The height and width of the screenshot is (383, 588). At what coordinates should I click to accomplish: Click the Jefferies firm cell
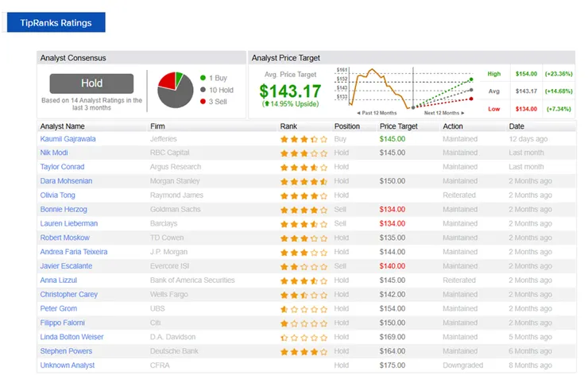click(163, 139)
